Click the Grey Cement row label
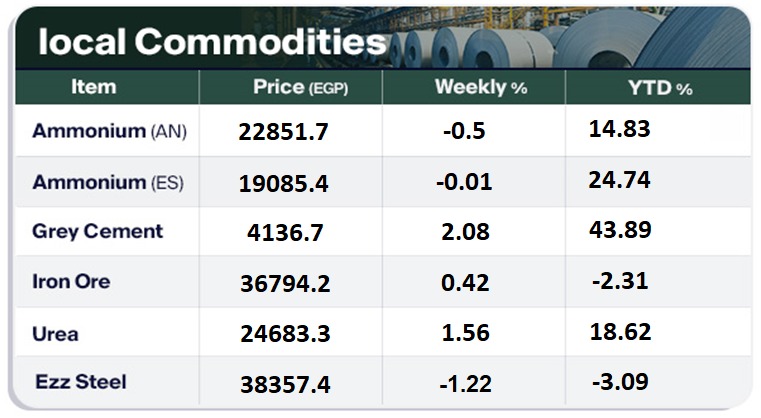Viewport: 761px width, 418px height. pyautogui.click(x=97, y=232)
